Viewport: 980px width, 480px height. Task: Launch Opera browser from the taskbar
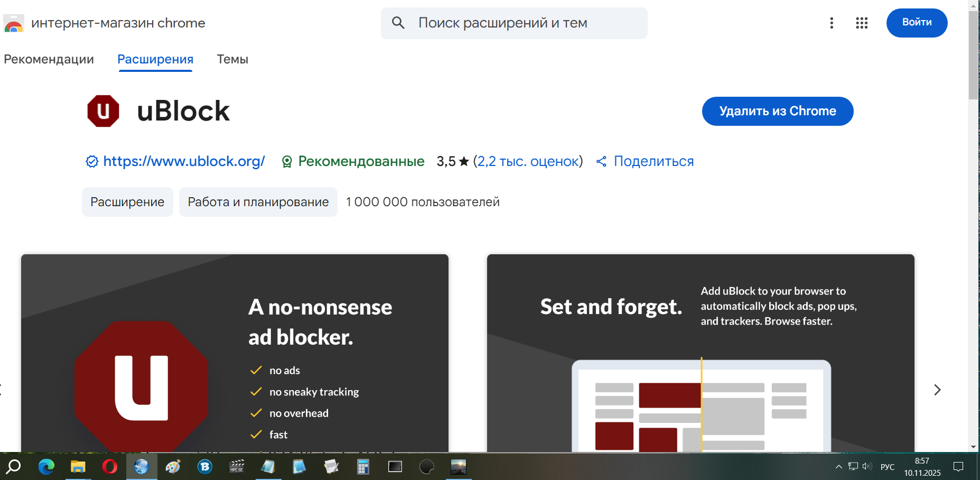pos(110,466)
